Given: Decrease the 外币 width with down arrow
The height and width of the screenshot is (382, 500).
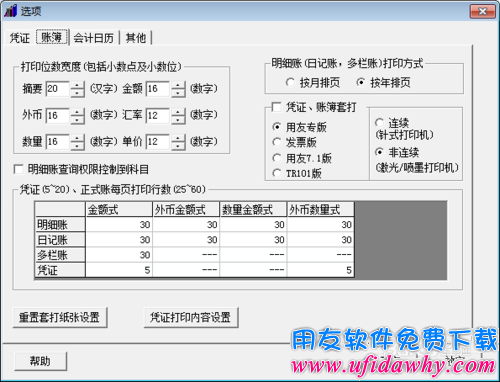Looking at the screenshot, I should coord(77,120).
